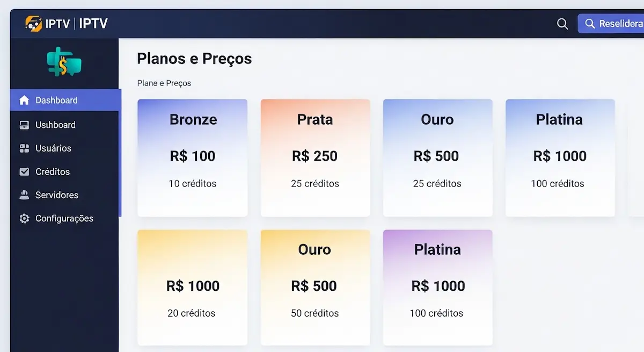Click the Créditos checkmark icon
This screenshot has height=352, width=644.
point(24,171)
